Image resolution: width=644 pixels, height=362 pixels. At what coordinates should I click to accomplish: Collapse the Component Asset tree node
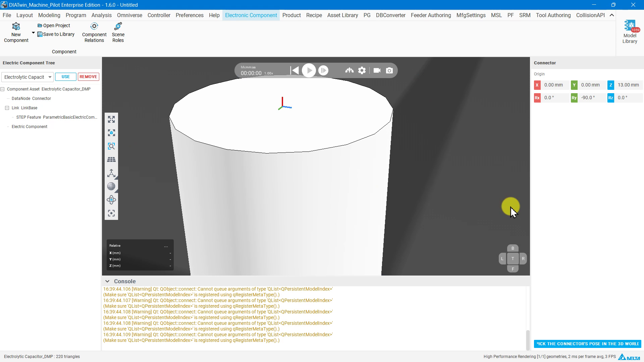2,89
